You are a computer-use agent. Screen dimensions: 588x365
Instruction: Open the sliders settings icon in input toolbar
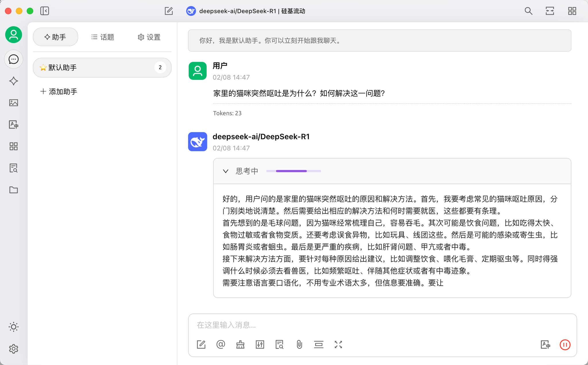260,345
